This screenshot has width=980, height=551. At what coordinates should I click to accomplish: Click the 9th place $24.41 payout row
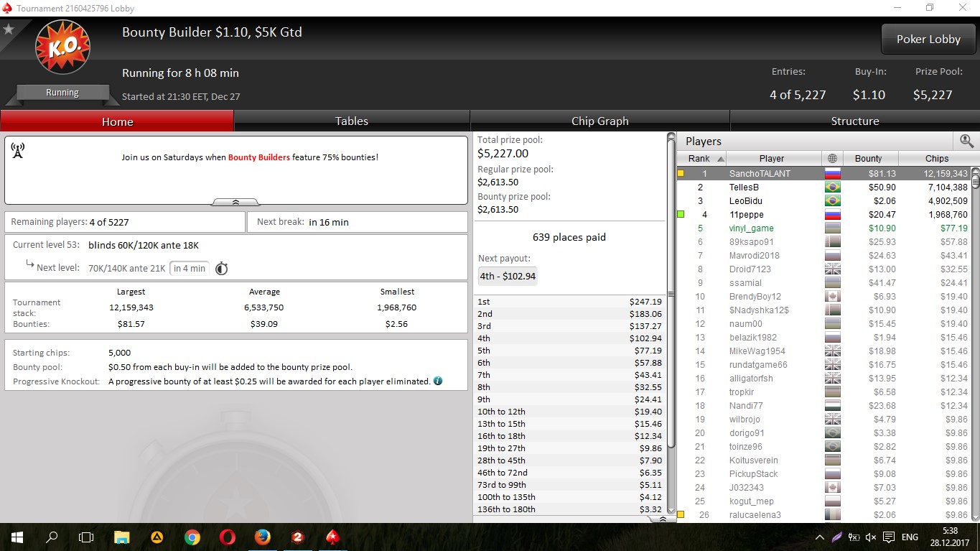point(569,399)
